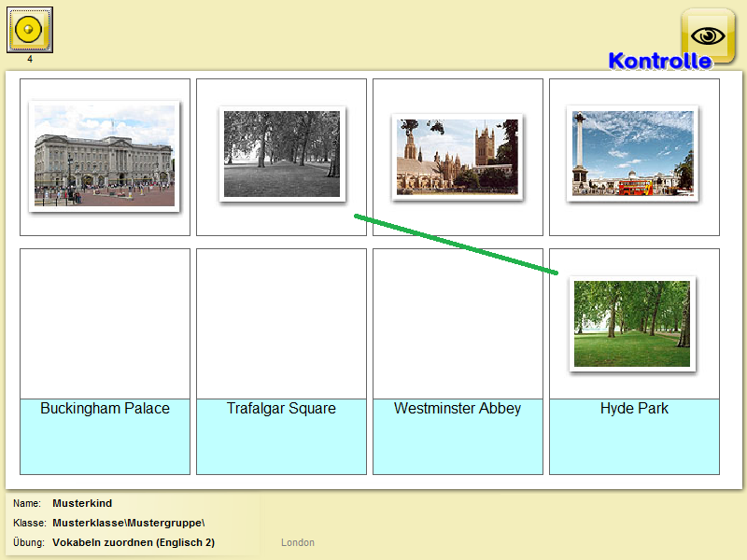Click the Musterklasse\Mustergruppe class text
Viewport: 747px width, 560px height.
pos(128,523)
